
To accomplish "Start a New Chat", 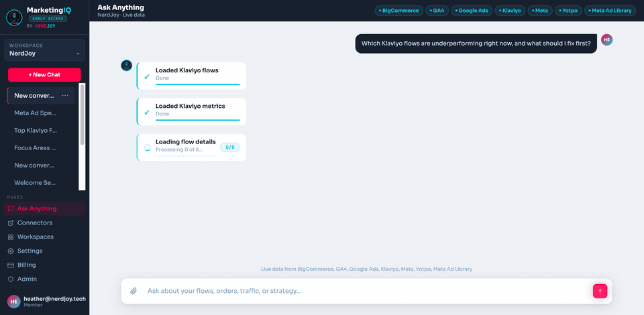I will [x=44, y=74].
